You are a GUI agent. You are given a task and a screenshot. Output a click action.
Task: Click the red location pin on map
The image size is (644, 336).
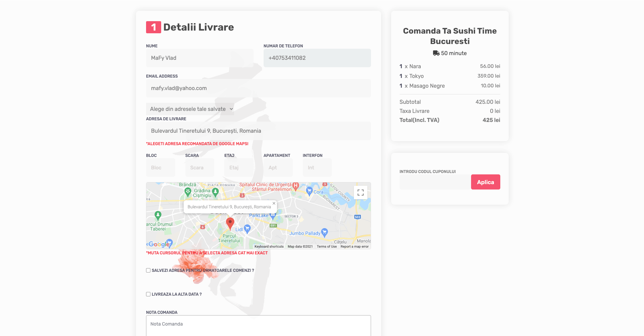(x=230, y=223)
